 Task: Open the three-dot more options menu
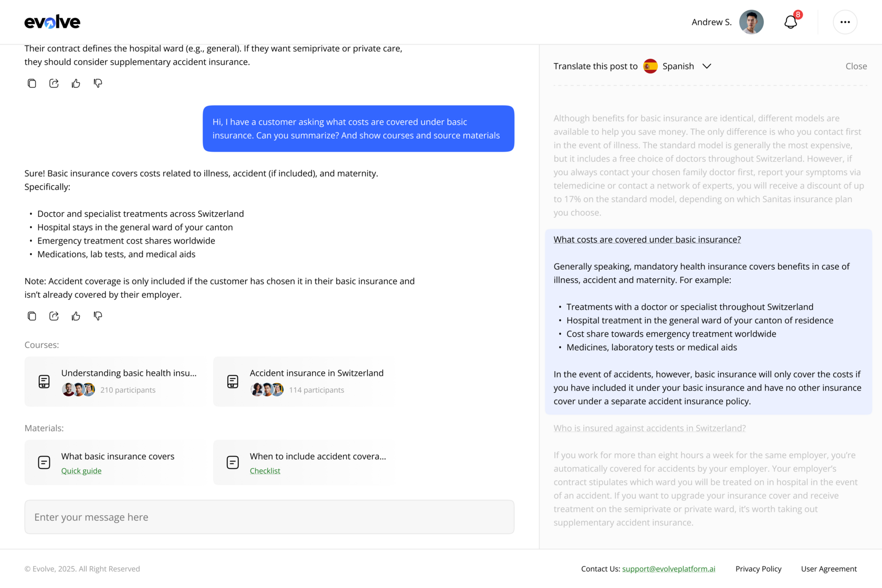(845, 22)
